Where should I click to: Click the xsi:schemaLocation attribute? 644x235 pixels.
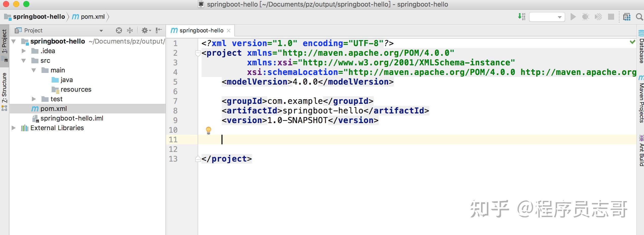click(x=293, y=72)
